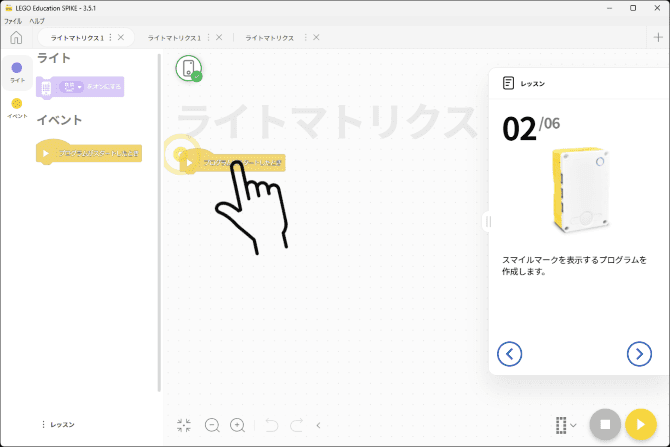Add a new project tab
670x447 pixels.
657,38
